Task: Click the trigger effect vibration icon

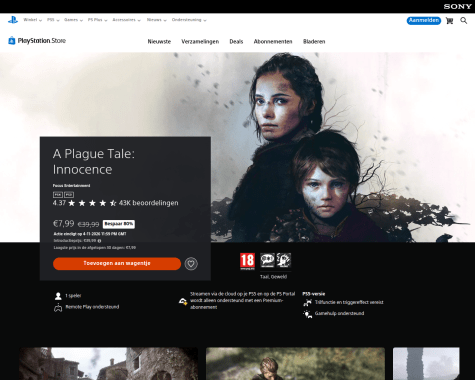Action: (x=307, y=303)
